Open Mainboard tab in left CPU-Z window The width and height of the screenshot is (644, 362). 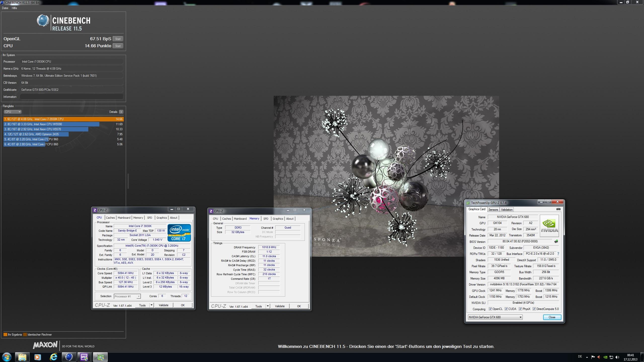[x=124, y=218]
